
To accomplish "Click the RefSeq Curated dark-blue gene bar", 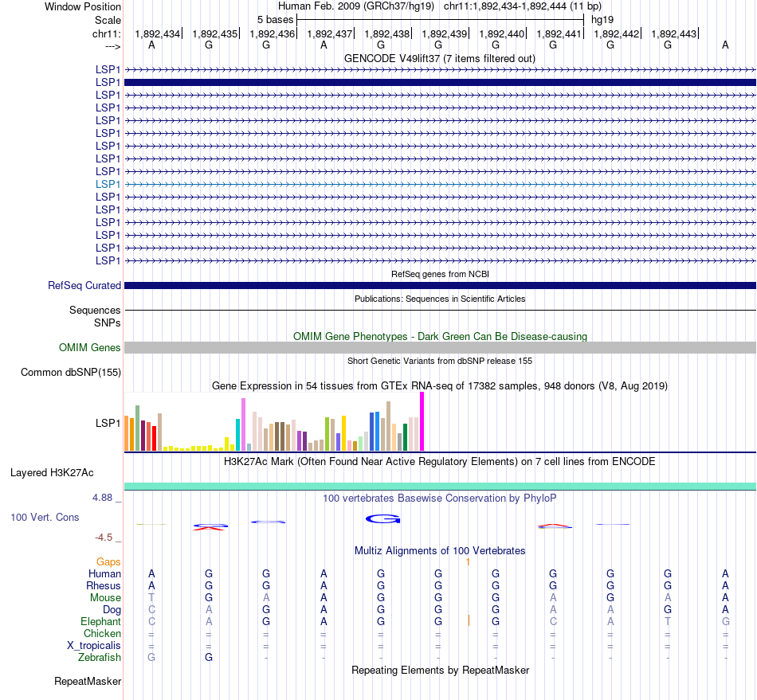I will pos(440,286).
